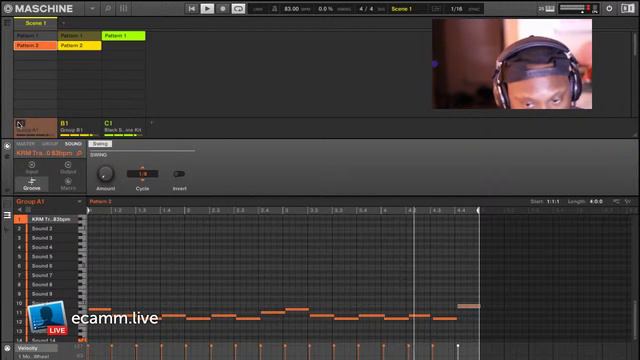Image resolution: width=640 pixels, height=360 pixels.
Task: Open the main menu dropdown arrow
Action: tap(92, 9)
